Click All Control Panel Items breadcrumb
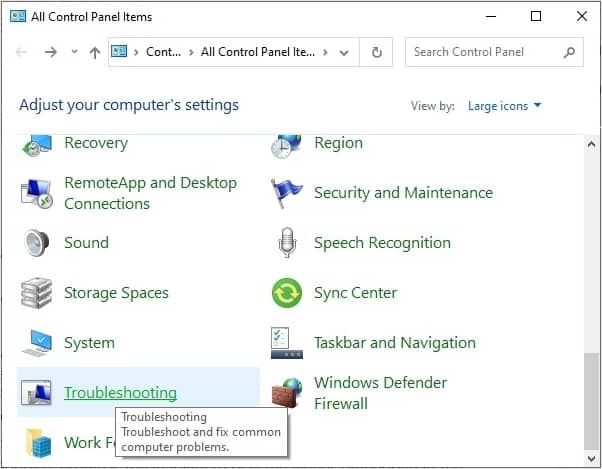Screen dimensions: 602x469 [x=258, y=51]
